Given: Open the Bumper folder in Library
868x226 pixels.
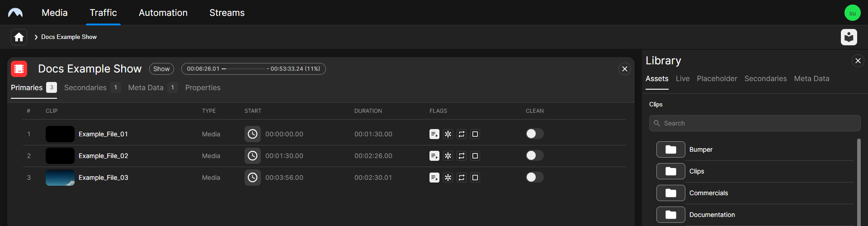Looking at the screenshot, I should [671, 149].
